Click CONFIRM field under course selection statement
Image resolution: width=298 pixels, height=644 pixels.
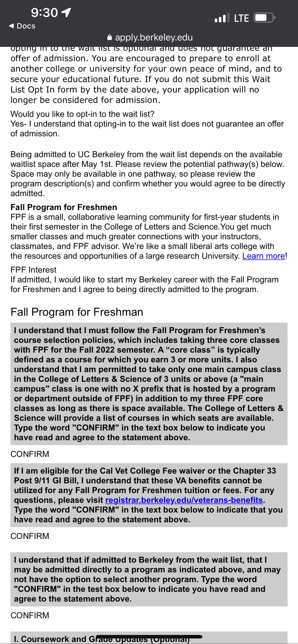click(30, 454)
